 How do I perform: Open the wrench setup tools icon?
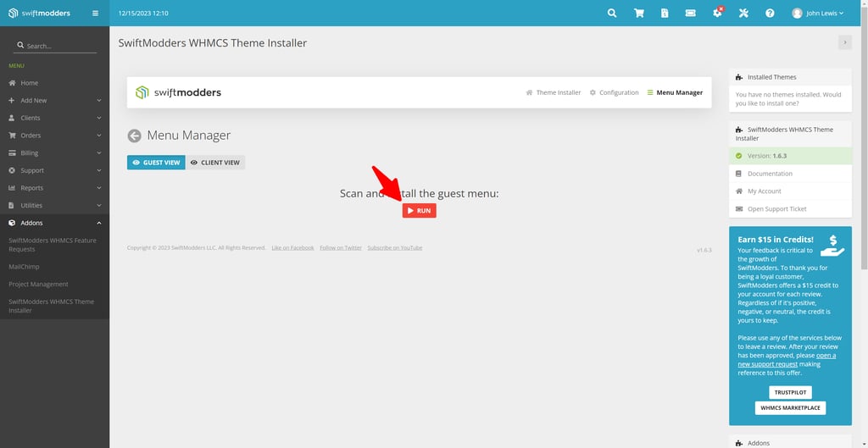[743, 14]
